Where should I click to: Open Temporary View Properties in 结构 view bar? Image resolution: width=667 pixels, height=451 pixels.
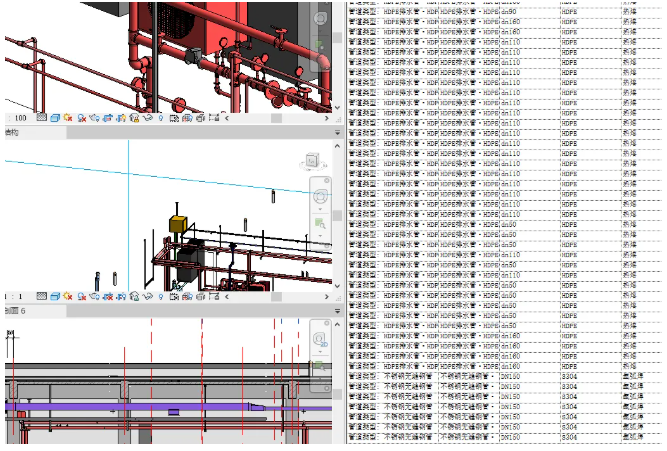(x=174, y=297)
